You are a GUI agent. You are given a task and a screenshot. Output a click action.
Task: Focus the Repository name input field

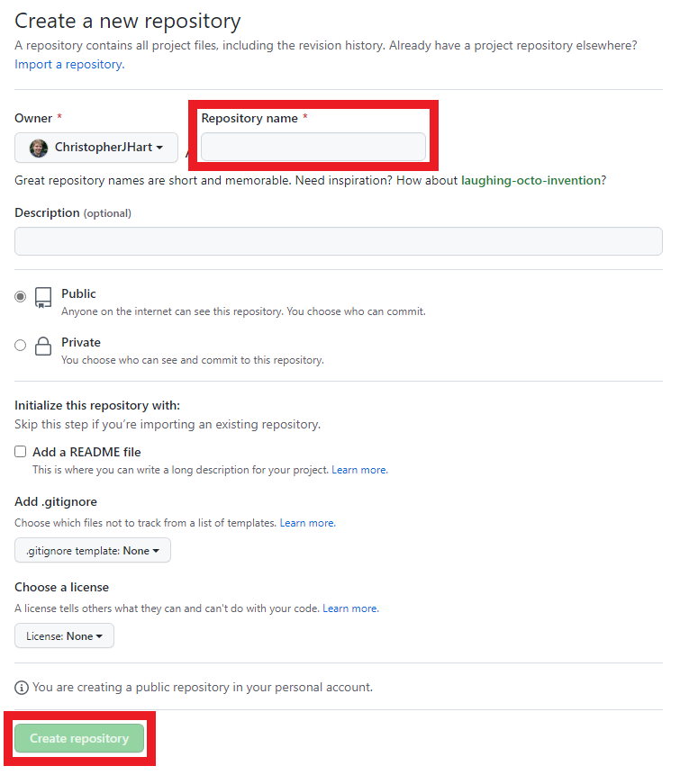(x=313, y=147)
